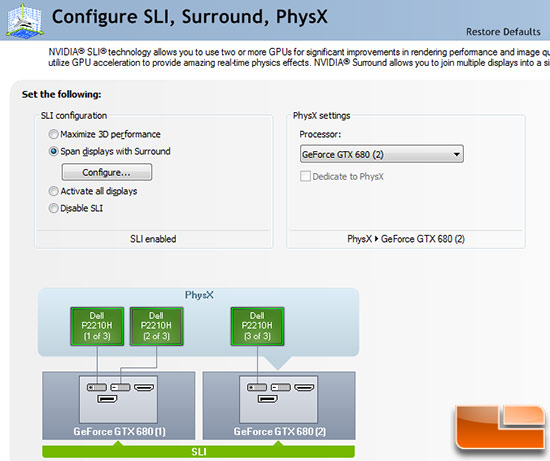Select the Disable SLI radio button

tap(53, 208)
